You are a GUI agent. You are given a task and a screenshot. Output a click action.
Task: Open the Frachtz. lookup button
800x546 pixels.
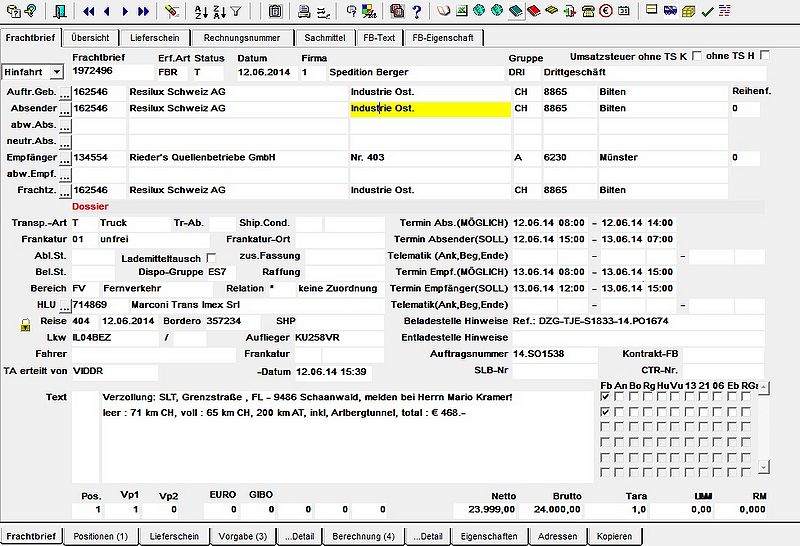coord(65,191)
